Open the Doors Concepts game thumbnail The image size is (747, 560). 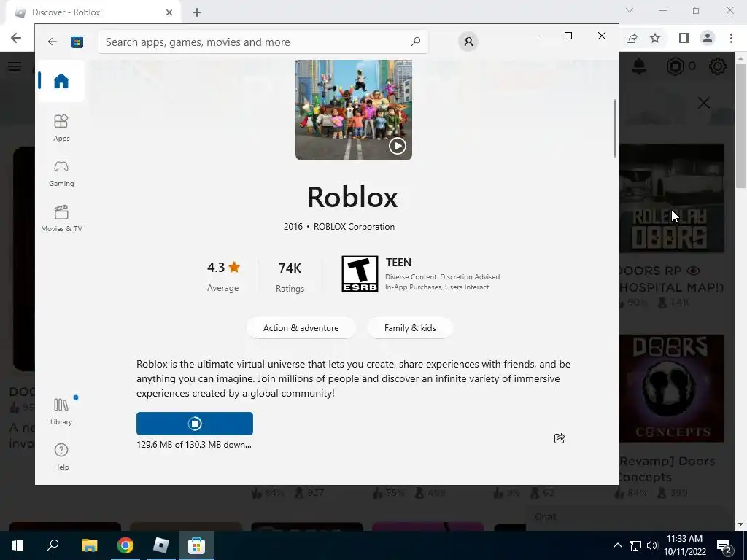point(671,389)
